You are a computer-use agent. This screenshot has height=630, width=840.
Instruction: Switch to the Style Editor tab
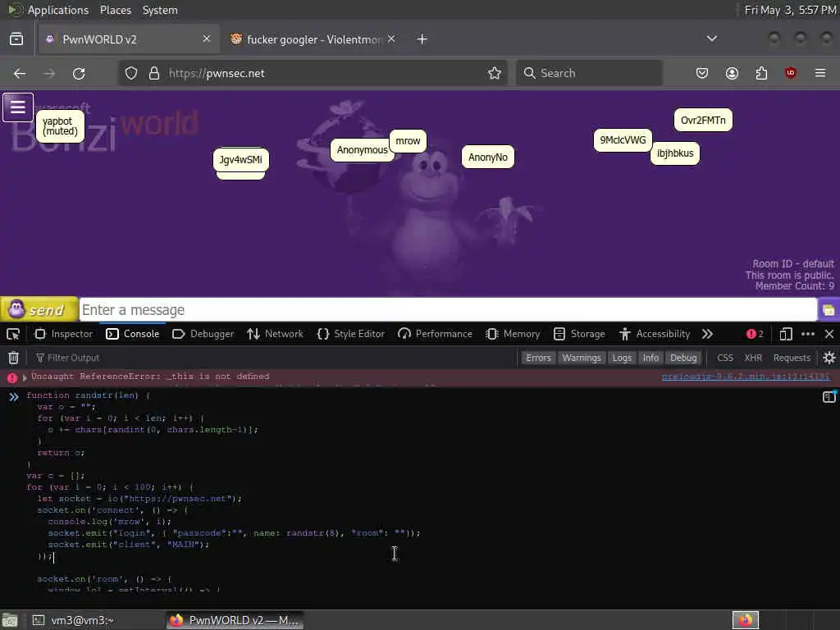pyautogui.click(x=351, y=335)
